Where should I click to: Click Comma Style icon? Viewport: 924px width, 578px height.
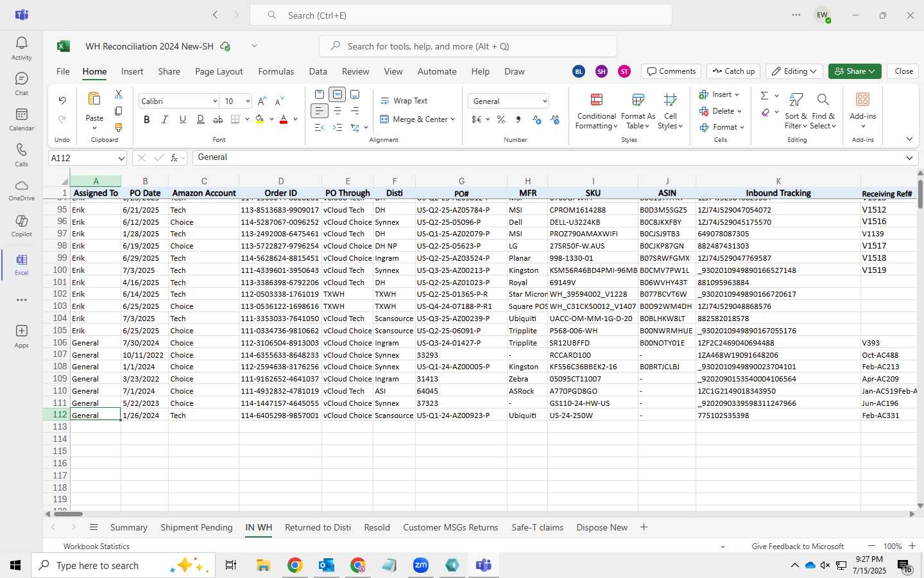(518, 119)
